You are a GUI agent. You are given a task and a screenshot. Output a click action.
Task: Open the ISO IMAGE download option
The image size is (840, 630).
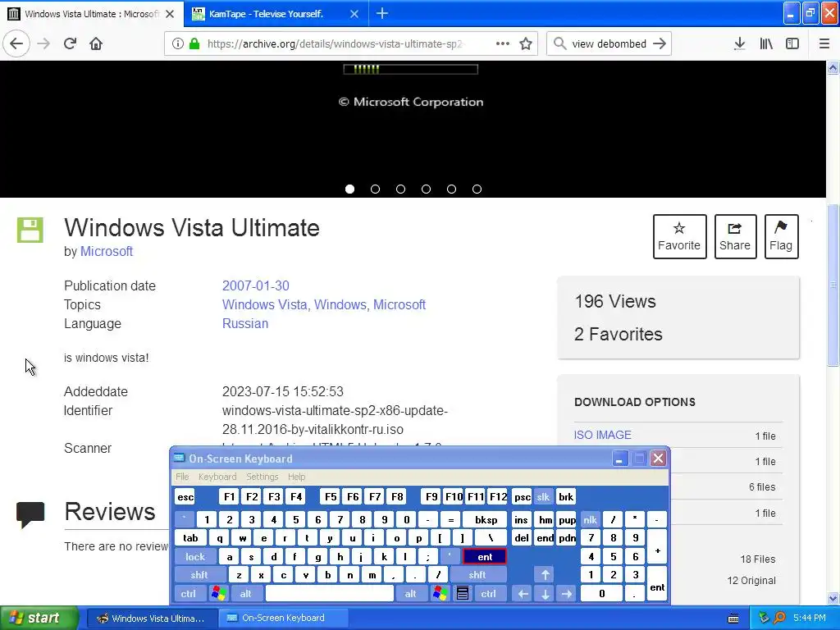pyautogui.click(x=603, y=435)
